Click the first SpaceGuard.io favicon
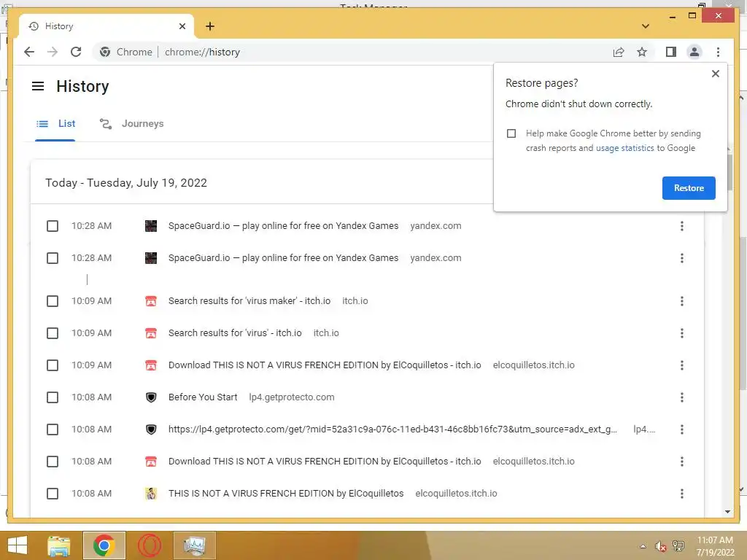Screen dimensions: 747x560 click(x=150, y=226)
